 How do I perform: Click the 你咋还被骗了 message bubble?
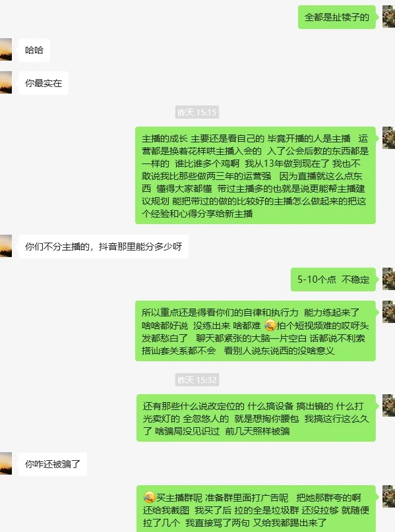[x=53, y=464]
